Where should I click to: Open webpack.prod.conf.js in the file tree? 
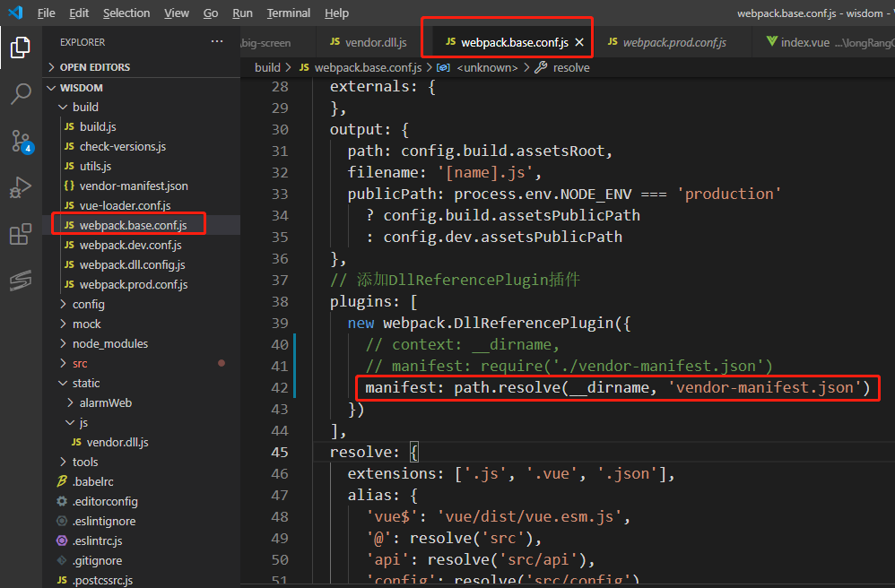click(x=141, y=285)
